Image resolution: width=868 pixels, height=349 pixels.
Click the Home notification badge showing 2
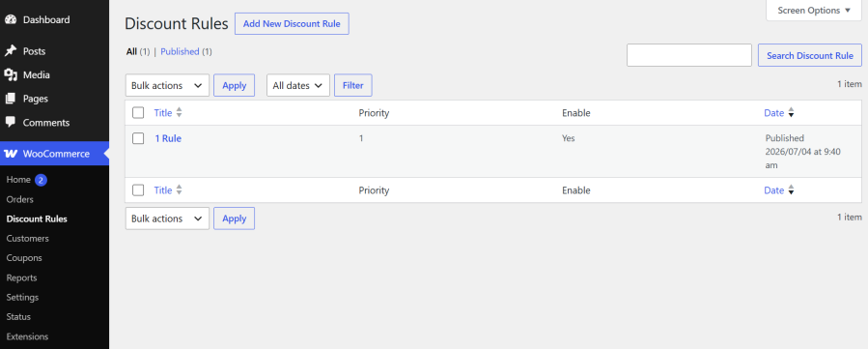coord(41,180)
